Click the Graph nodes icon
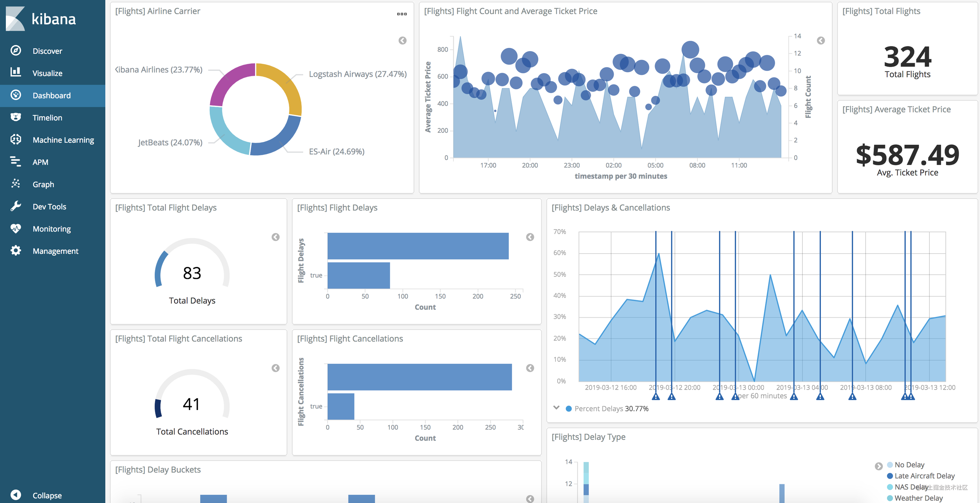 pos(16,184)
